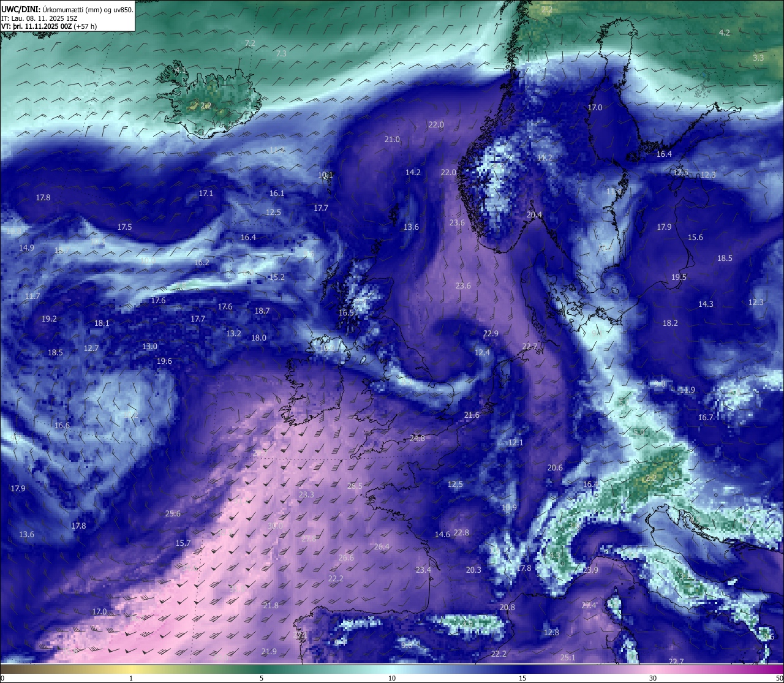
Task: Click the '20.8' map value
Action: [507, 607]
